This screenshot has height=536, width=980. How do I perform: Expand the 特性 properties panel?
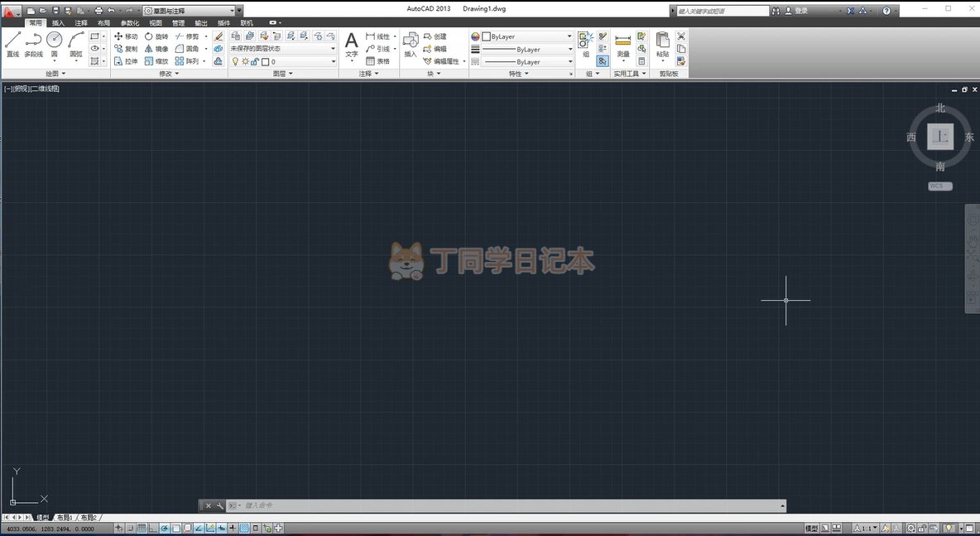[x=518, y=74]
